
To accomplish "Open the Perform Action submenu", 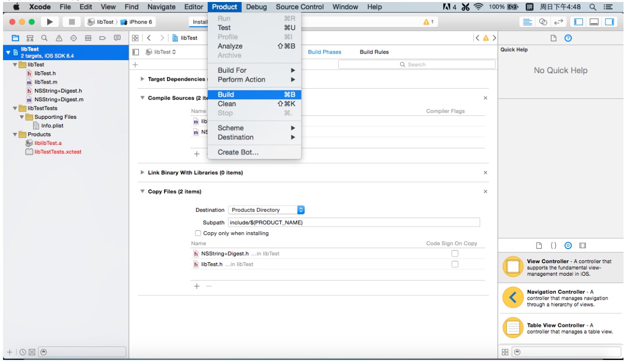I will point(254,79).
